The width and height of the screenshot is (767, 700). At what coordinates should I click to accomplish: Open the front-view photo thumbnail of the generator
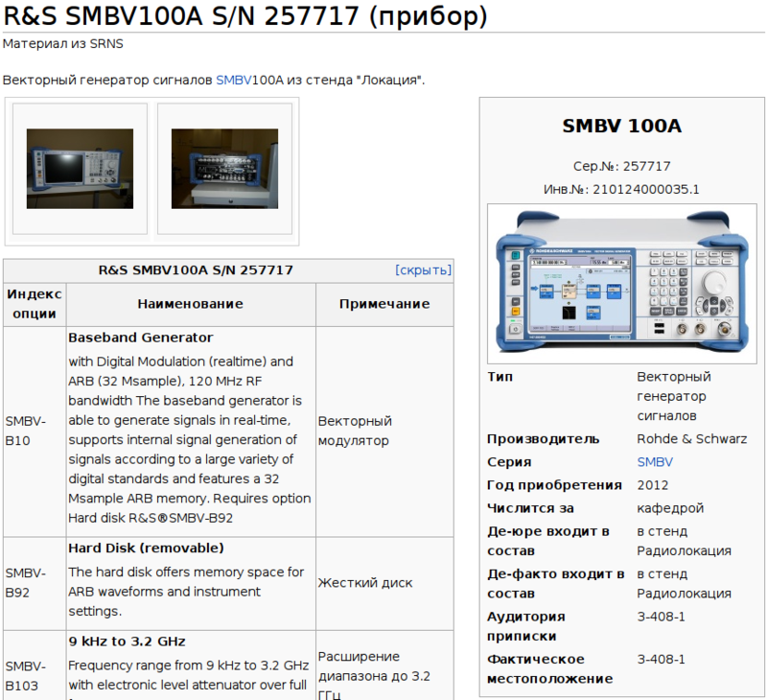click(x=80, y=169)
